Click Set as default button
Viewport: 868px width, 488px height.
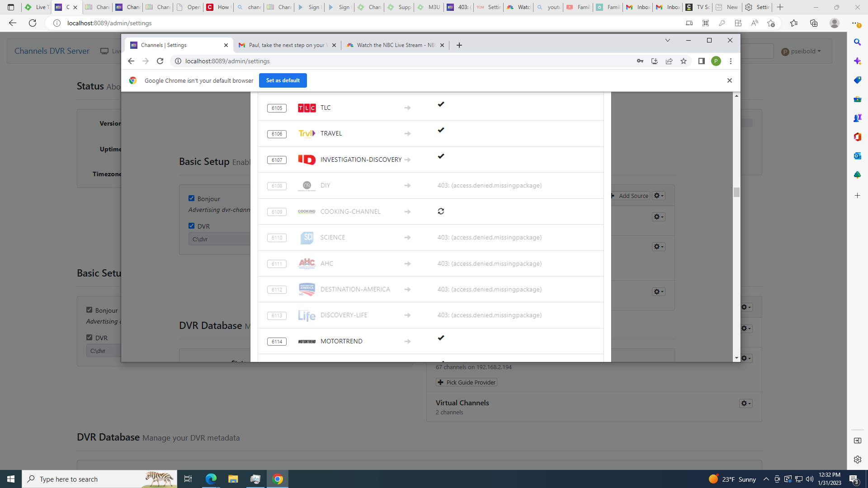283,80
